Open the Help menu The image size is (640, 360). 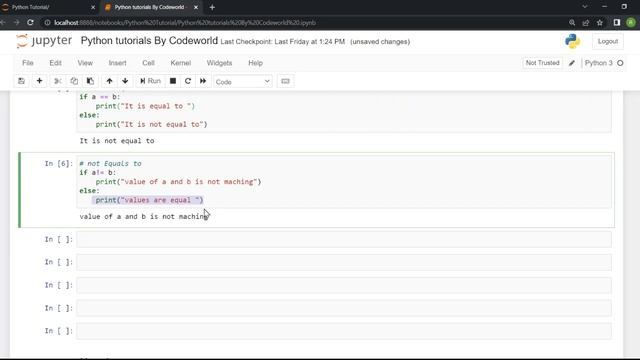tap(256, 63)
